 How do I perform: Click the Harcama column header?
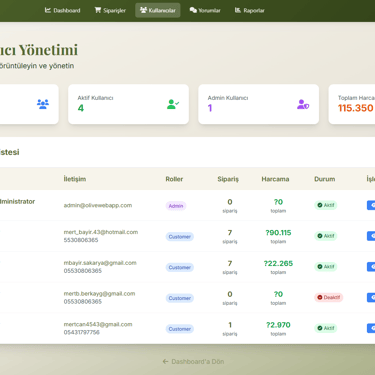275,179
